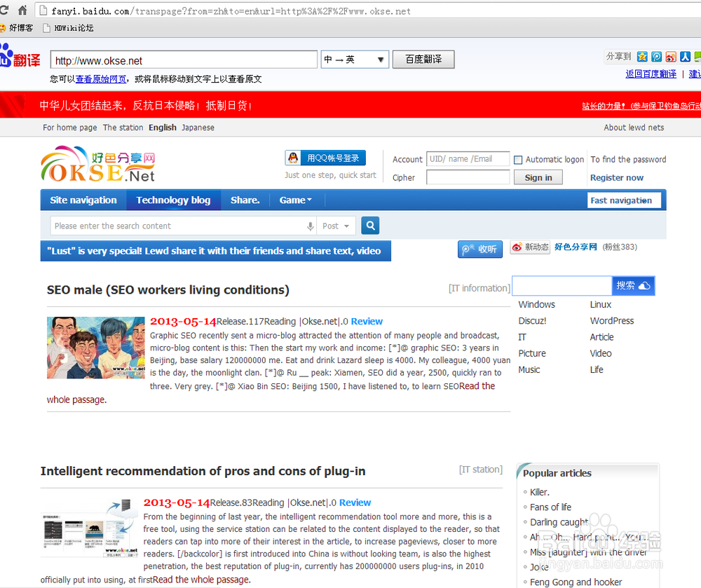Open About lewd nets link
This screenshot has width=701, height=588.
pyautogui.click(x=634, y=128)
